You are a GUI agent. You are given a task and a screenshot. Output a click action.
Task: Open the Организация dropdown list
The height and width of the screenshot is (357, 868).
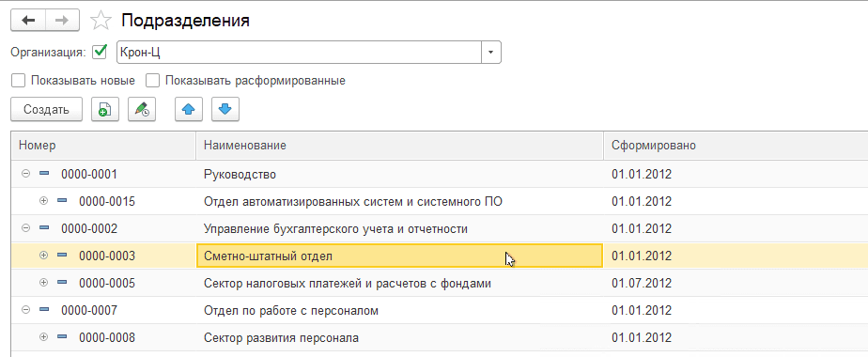[x=490, y=53]
